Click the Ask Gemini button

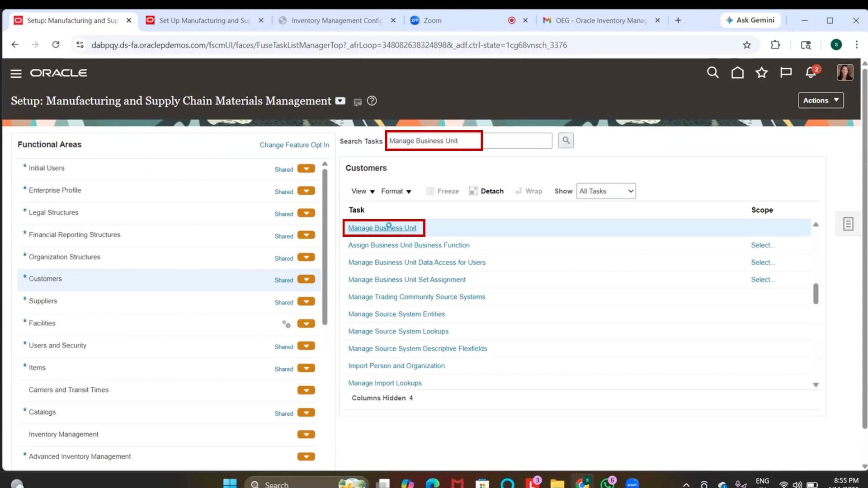click(x=750, y=20)
